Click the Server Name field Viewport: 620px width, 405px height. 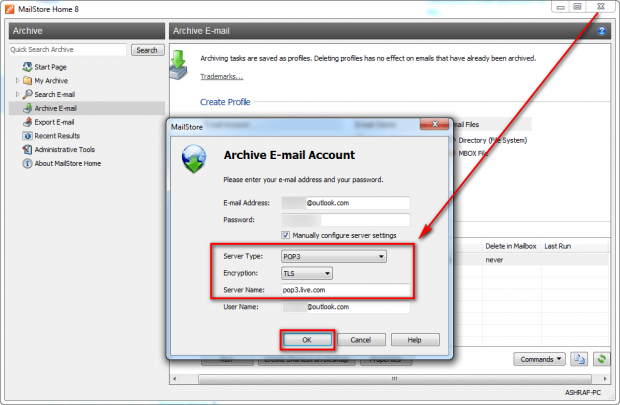(x=346, y=290)
